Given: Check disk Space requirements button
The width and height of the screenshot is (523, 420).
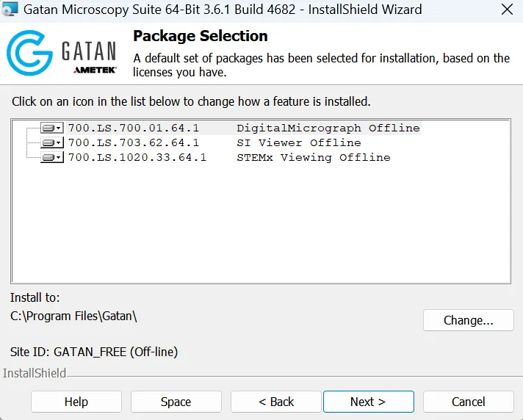Looking at the screenshot, I should pos(176,402).
